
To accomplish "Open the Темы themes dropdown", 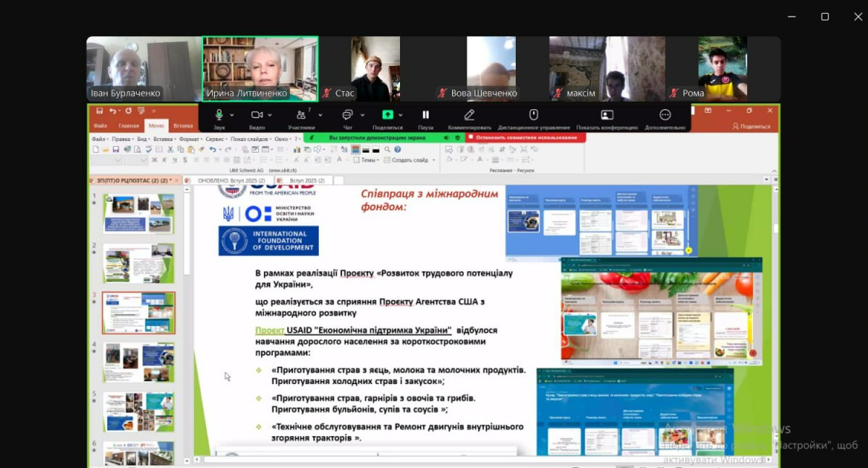I will [x=366, y=160].
